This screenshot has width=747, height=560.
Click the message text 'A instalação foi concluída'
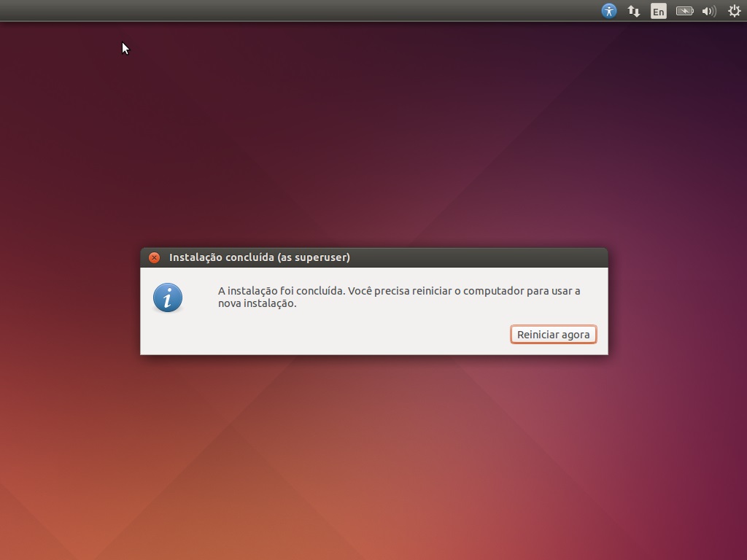[x=281, y=291]
